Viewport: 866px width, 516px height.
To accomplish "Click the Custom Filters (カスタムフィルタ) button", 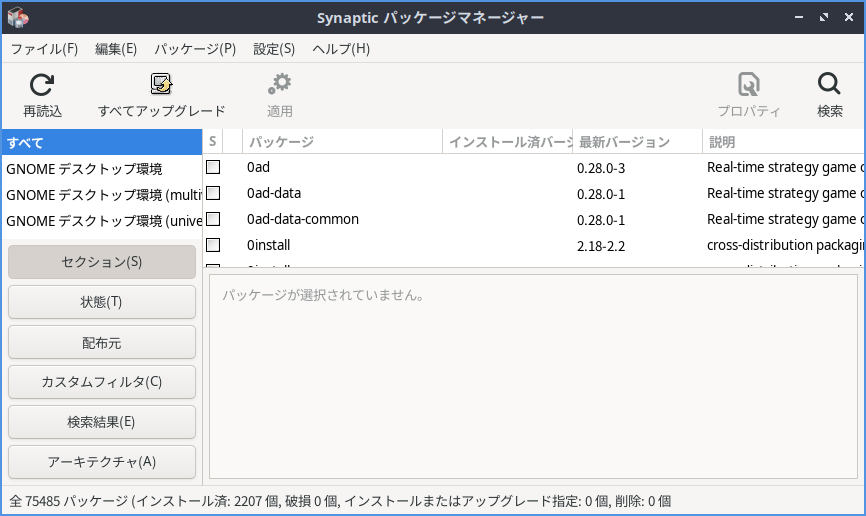I will click(x=102, y=382).
